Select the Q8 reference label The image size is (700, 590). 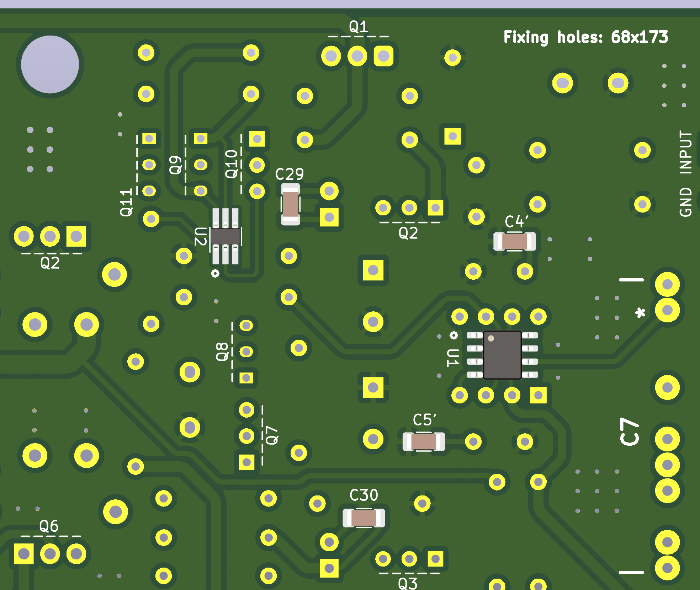pyautogui.click(x=222, y=352)
